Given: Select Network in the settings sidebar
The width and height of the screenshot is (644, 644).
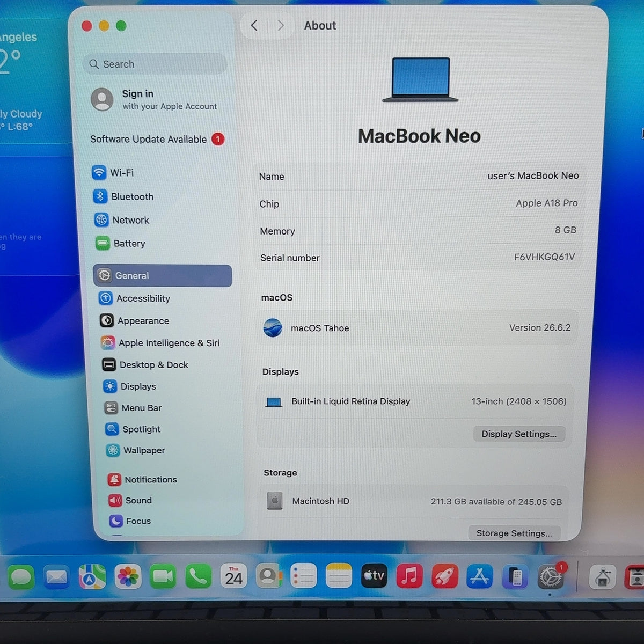Looking at the screenshot, I should [122, 220].
